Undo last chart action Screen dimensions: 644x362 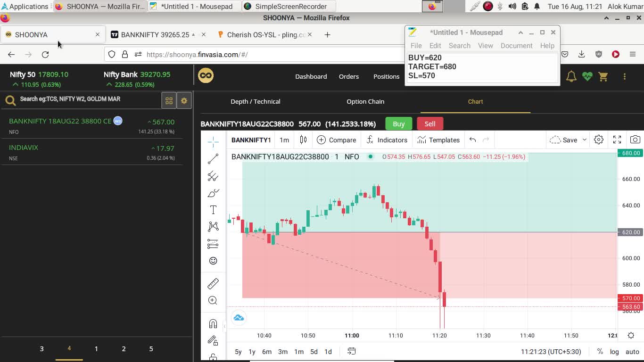[x=472, y=140]
